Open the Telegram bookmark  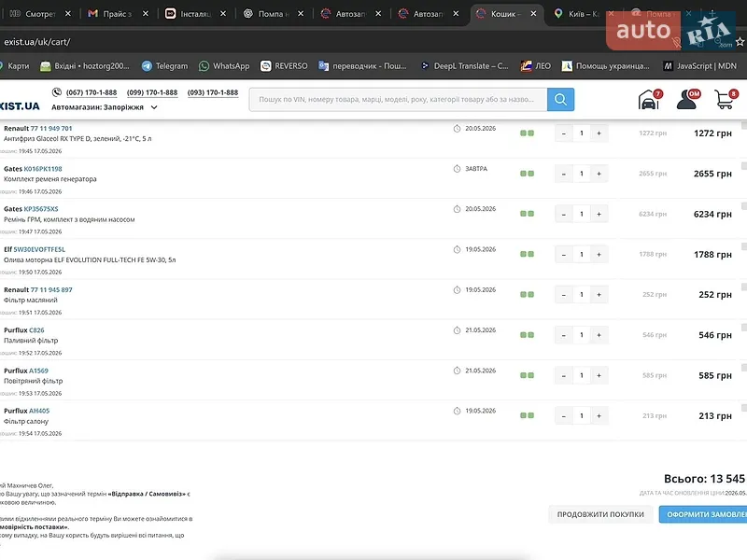point(165,66)
